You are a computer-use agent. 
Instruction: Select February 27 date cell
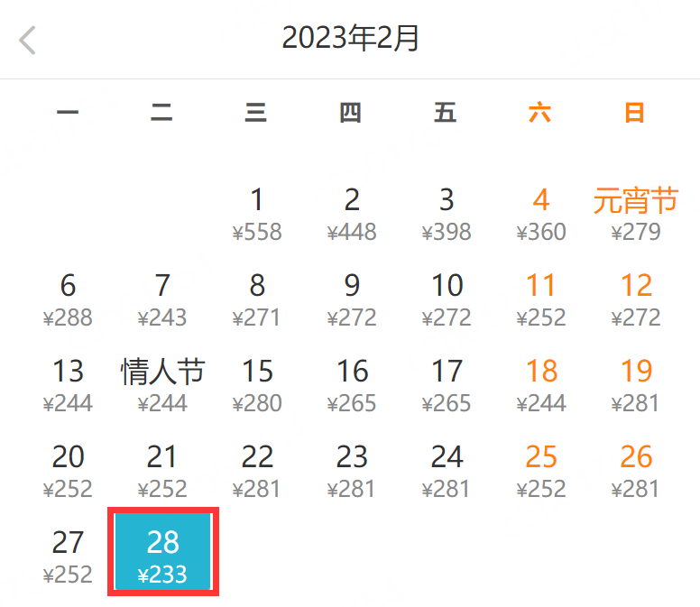tap(68, 557)
